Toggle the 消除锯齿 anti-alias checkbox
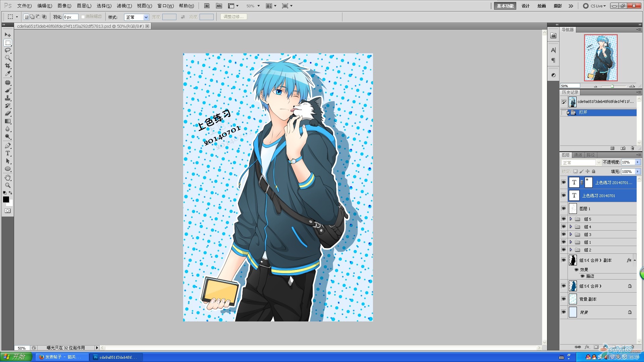The height and width of the screenshot is (362, 644). coord(83,17)
